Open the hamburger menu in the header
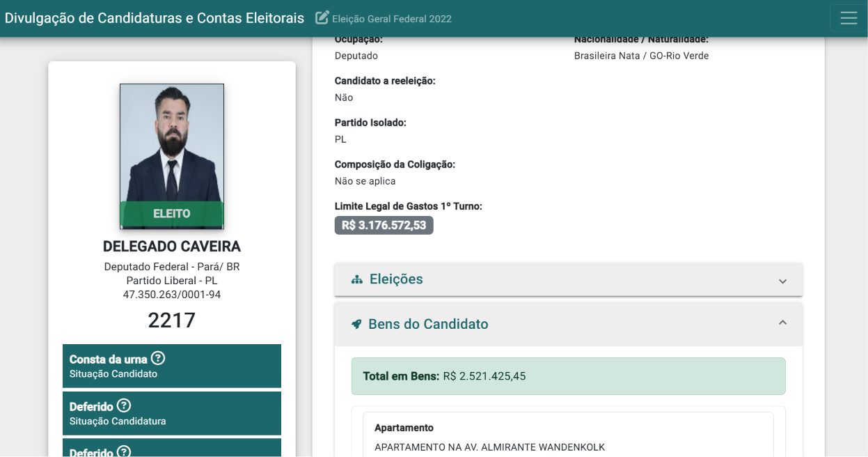Image resolution: width=868 pixels, height=457 pixels. [x=849, y=18]
